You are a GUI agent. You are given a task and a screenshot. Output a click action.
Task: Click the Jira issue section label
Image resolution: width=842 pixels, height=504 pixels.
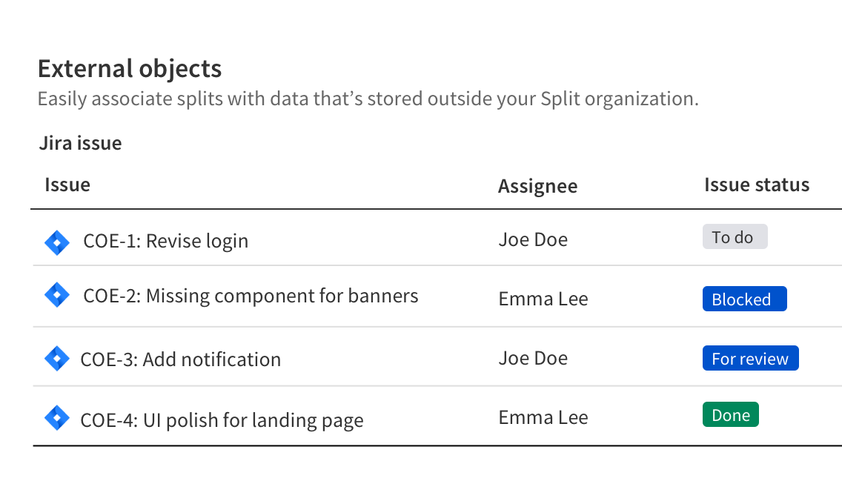[x=80, y=142]
